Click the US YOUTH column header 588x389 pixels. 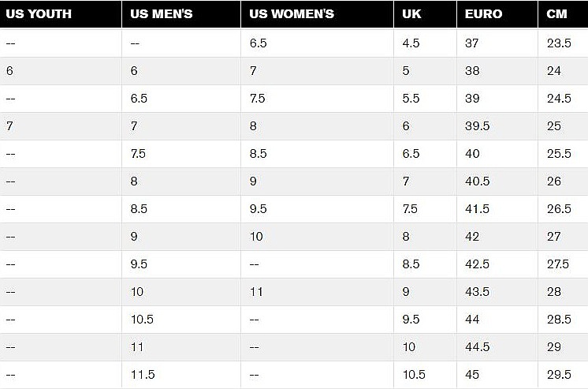coord(39,14)
